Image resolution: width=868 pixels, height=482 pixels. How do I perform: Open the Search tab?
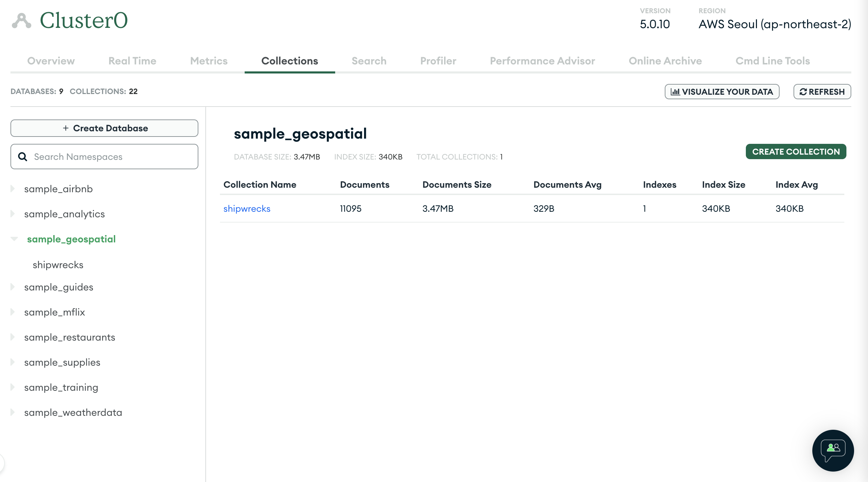click(x=369, y=61)
